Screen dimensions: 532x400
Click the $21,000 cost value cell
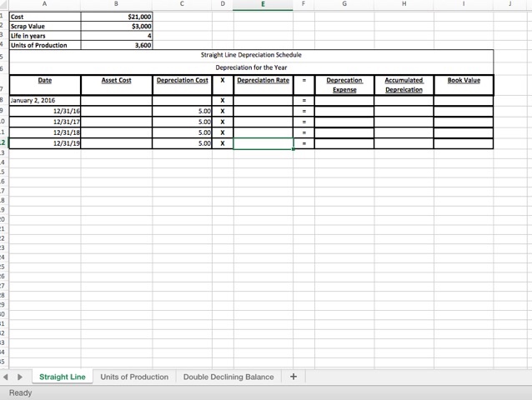[117, 17]
